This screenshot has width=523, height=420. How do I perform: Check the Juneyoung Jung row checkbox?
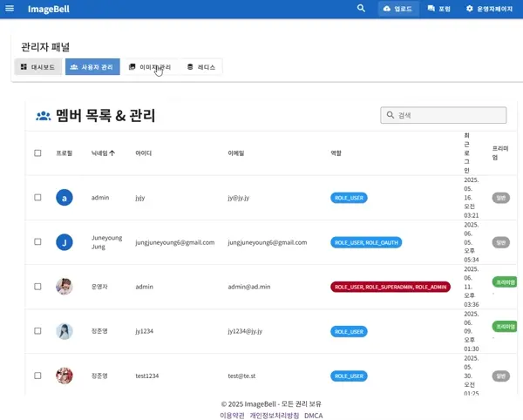pos(37,242)
